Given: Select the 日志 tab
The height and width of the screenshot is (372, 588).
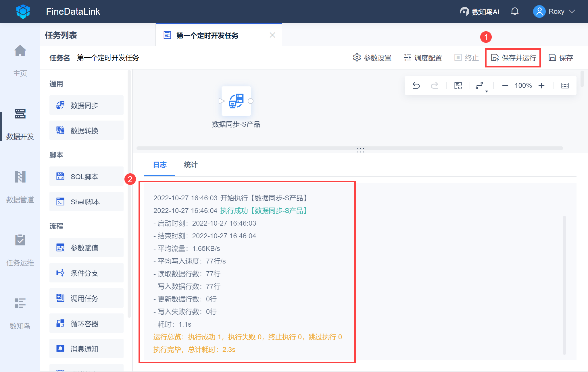Looking at the screenshot, I should pos(160,165).
